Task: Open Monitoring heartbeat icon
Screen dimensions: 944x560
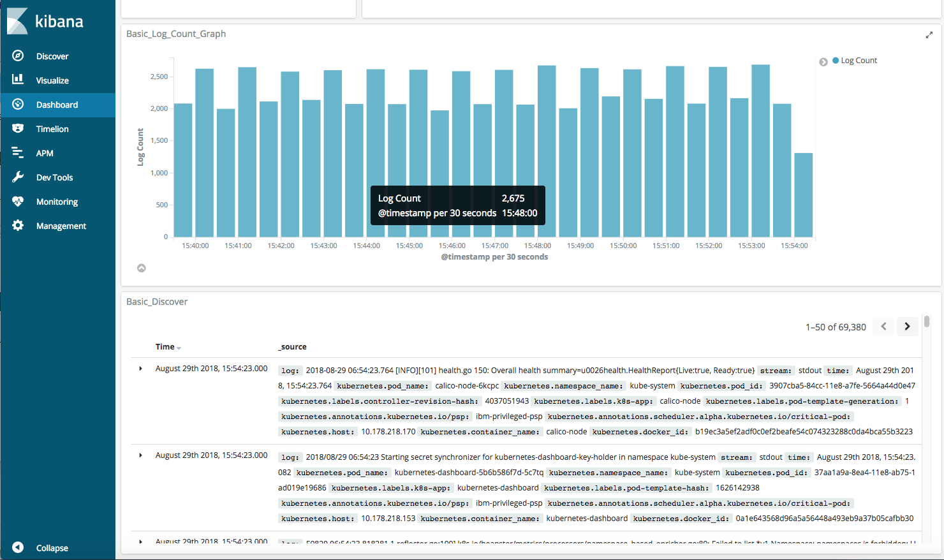Action: [x=18, y=201]
